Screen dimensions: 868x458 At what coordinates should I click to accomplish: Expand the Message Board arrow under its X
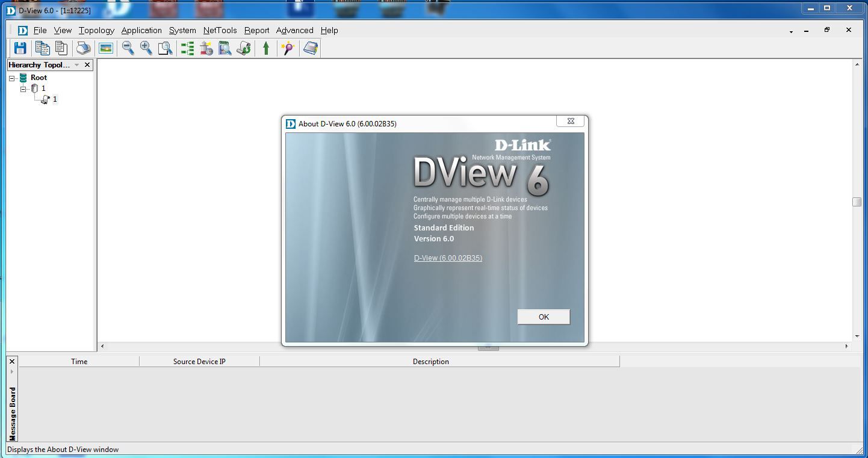pyautogui.click(x=12, y=371)
